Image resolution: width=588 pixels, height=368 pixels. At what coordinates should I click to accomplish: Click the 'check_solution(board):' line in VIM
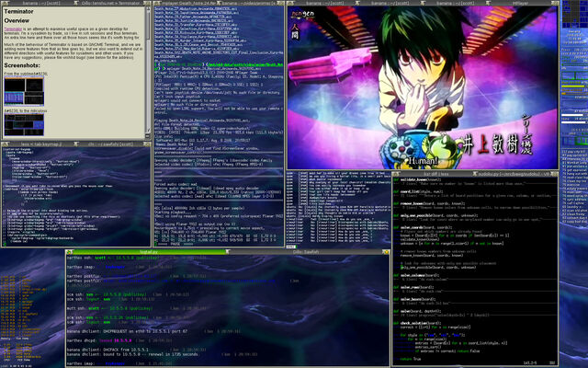(416, 323)
